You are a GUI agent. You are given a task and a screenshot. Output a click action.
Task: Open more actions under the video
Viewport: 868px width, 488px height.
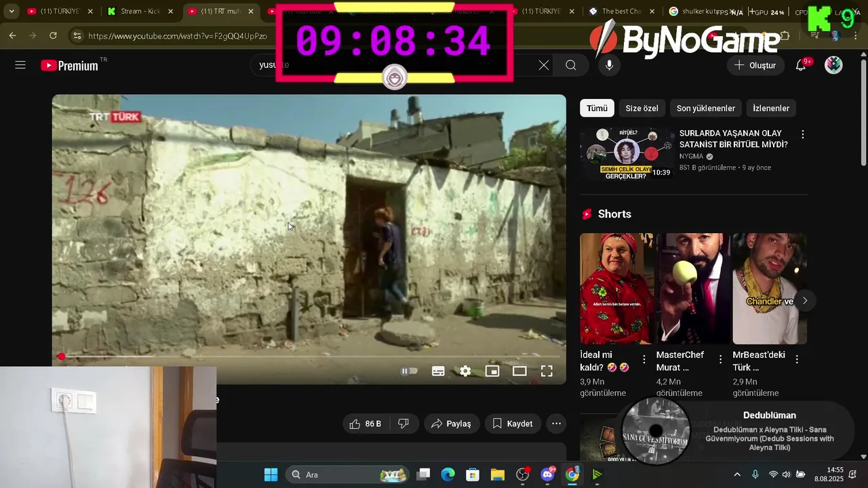pyautogui.click(x=556, y=424)
